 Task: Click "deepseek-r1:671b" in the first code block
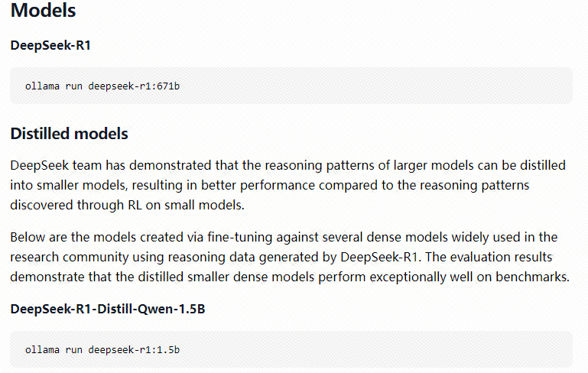pyautogui.click(x=134, y=86)
